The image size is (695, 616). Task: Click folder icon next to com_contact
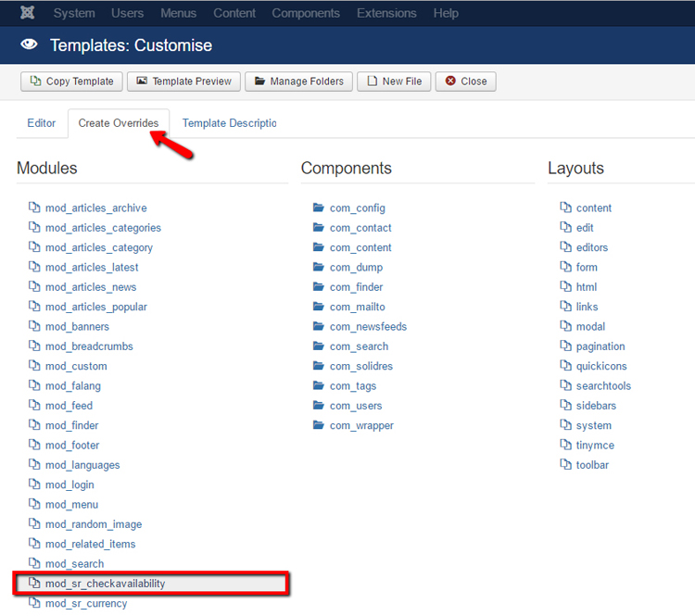(x=318, y=227)
